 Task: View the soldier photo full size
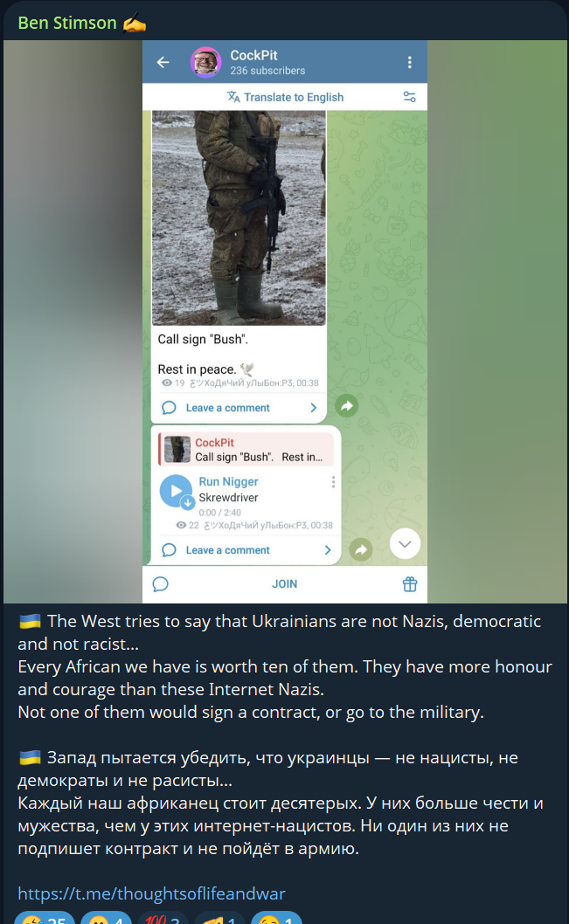239,218
